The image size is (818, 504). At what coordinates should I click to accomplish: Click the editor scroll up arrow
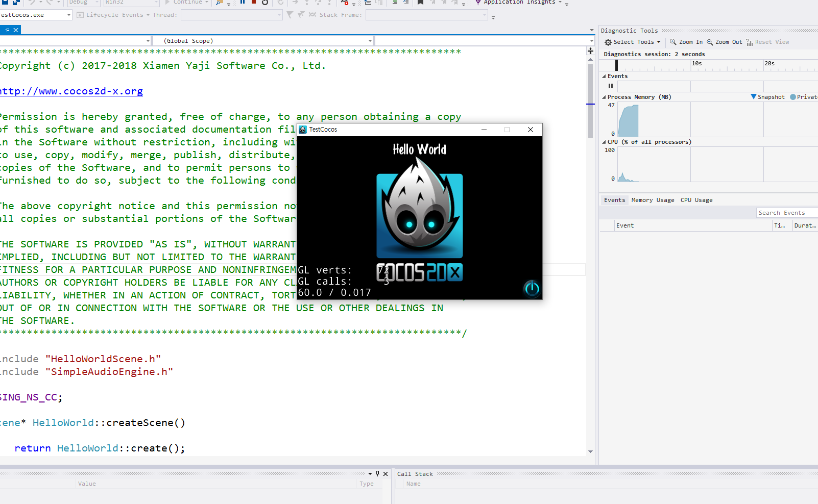pos(590,59)
